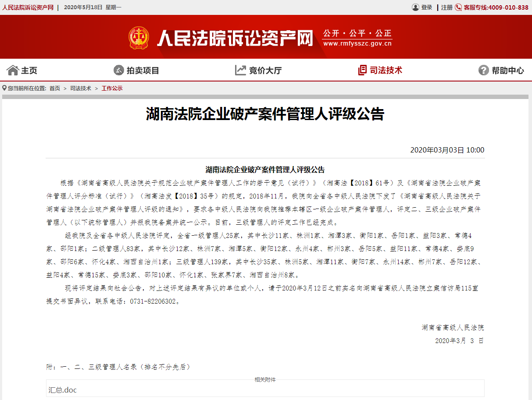
Task: Click 首页 in the breadcrumb
Action: coord(55,88)
